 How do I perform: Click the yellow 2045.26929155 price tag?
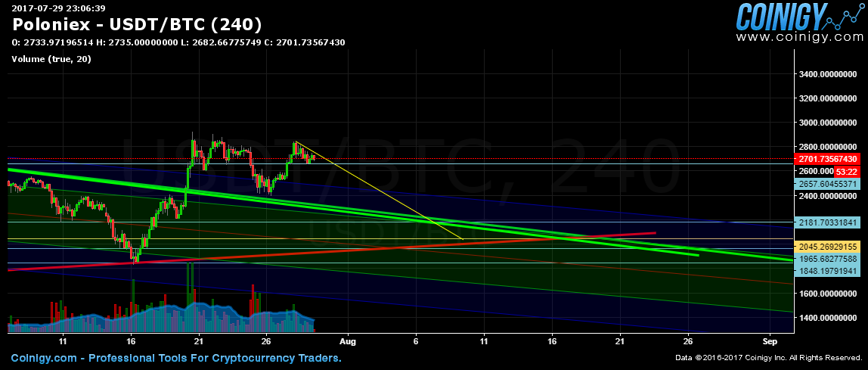point(828,247)
